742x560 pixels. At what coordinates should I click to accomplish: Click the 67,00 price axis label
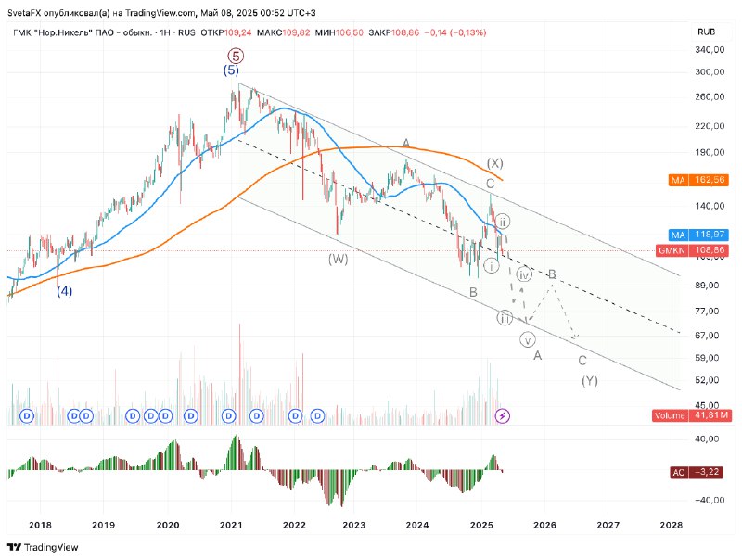pyautogui.click(x=707, y=336)
